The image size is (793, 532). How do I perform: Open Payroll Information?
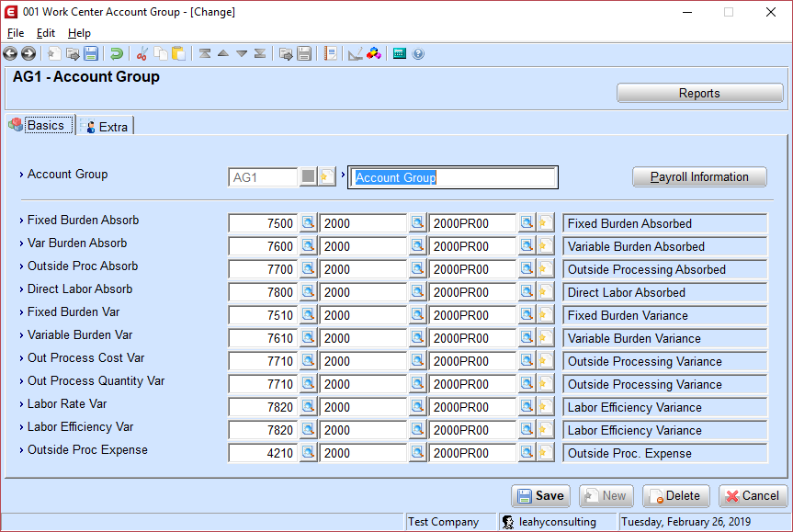699,177
